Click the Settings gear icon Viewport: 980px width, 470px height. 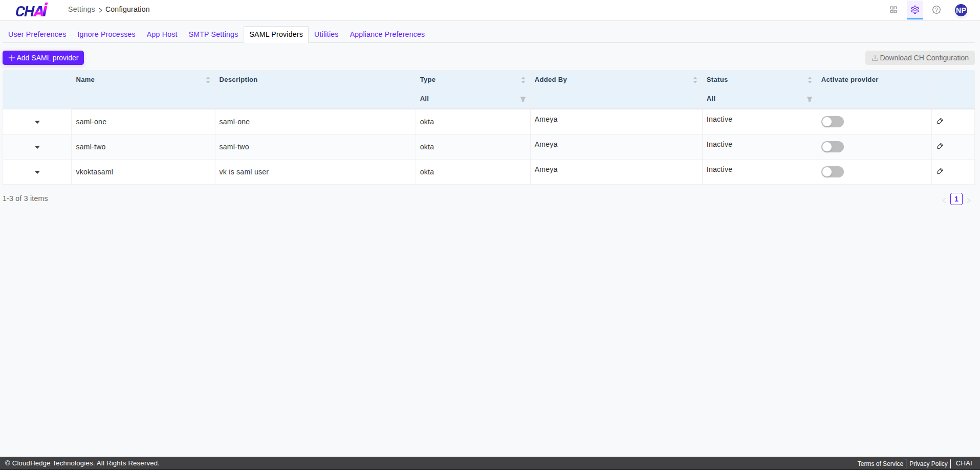click(915, 10)
